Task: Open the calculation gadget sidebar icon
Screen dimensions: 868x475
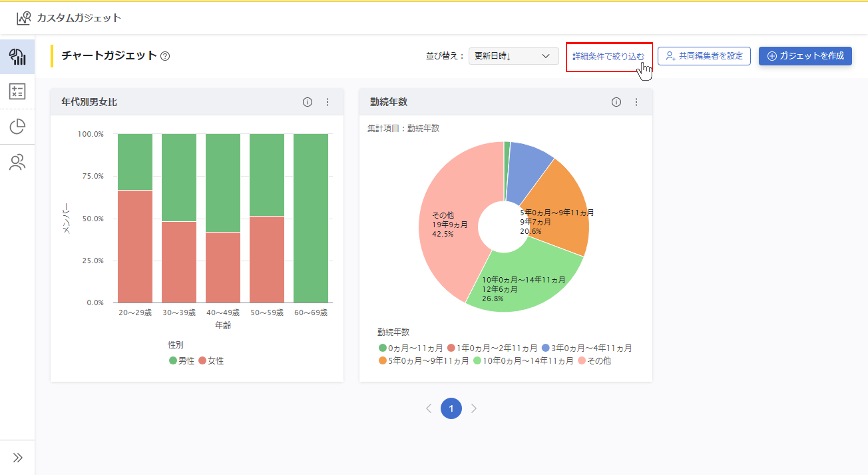Action: (x=17, y=91)
